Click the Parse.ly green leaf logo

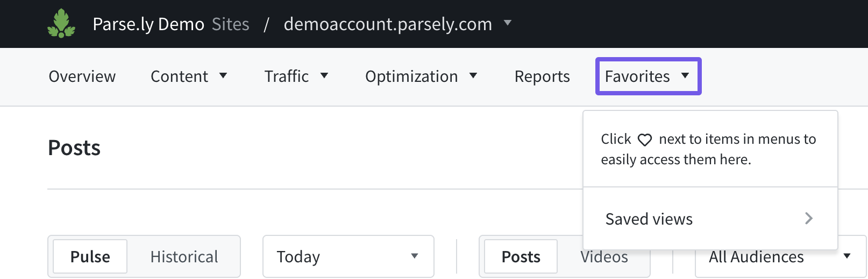pos(61,24)
